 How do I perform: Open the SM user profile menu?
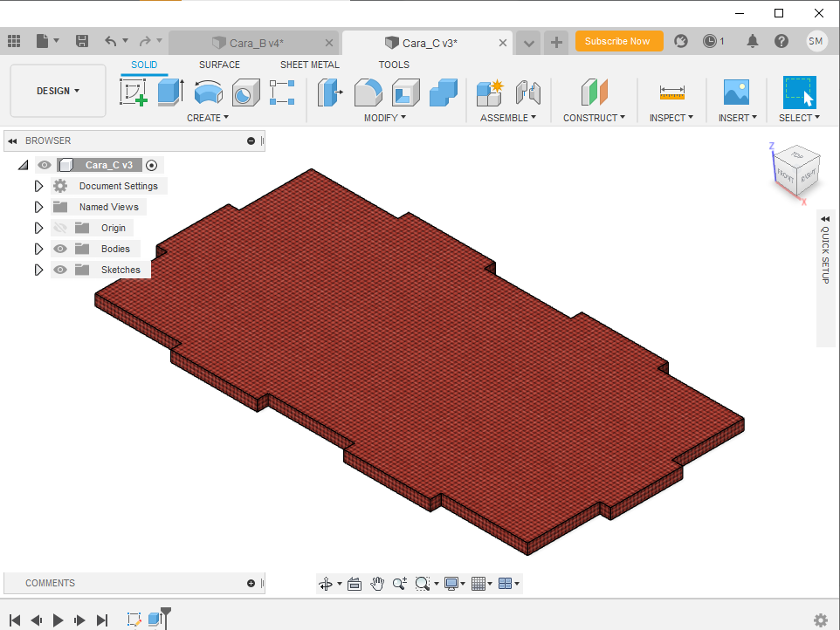tap(816, 41)
